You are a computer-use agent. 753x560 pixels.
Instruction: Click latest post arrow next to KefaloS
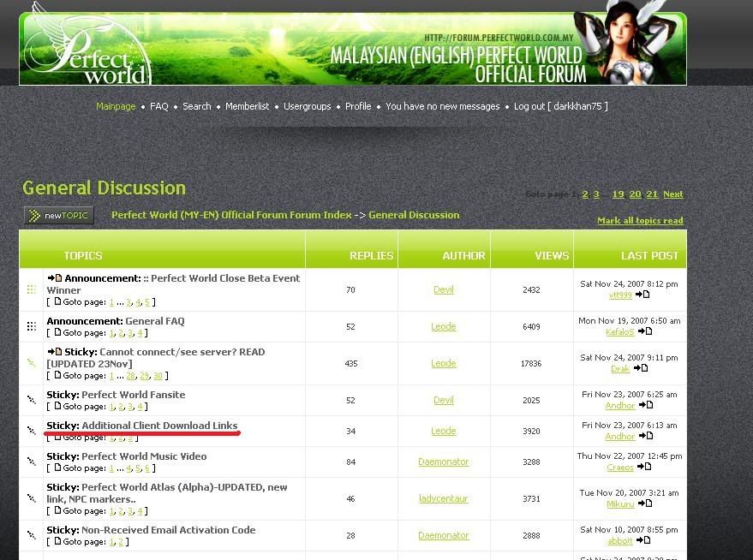tap(643, 331)
